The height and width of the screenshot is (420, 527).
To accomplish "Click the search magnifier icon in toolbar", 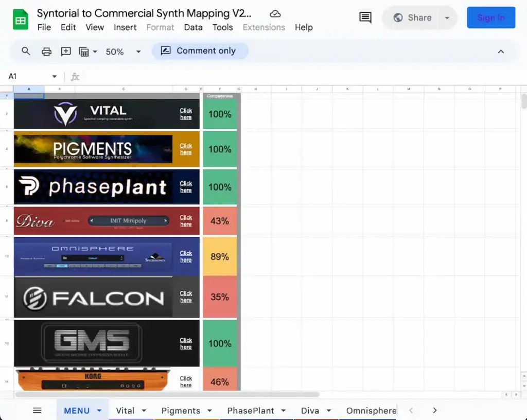I will click(x=26, y=51).
